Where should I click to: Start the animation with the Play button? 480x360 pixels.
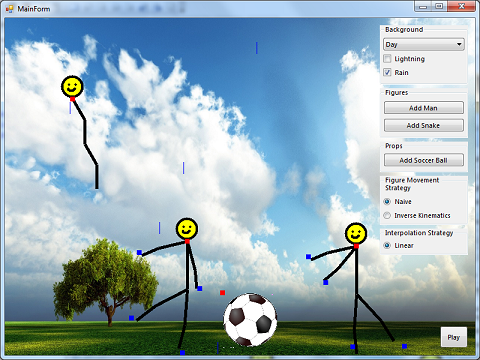[x=454, y=337]
